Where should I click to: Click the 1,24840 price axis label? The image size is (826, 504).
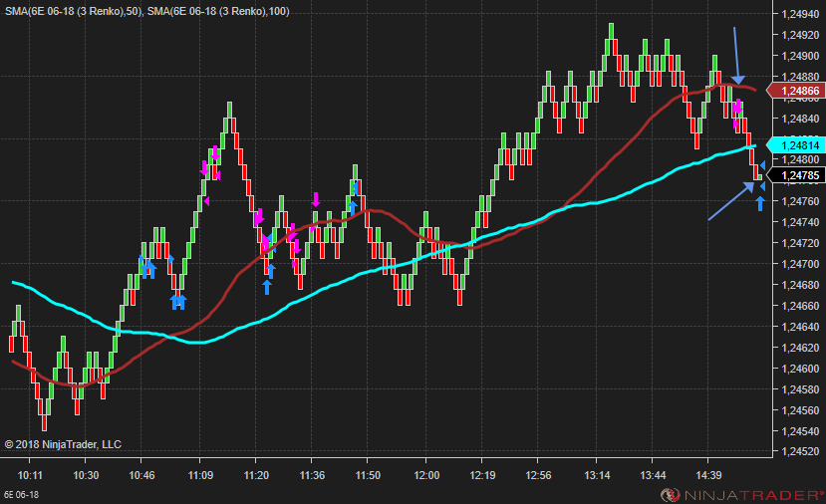[x=801, y=119]
